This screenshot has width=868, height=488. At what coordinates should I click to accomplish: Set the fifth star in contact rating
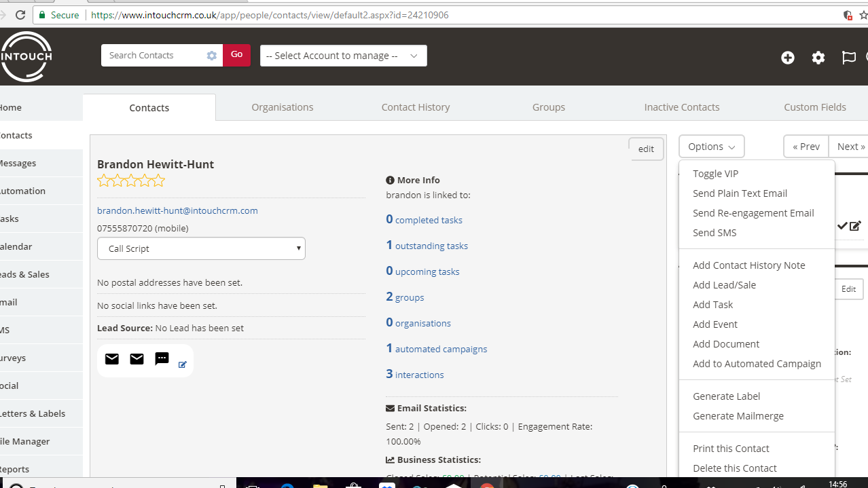pyautogui.click(x=158, y=181)
